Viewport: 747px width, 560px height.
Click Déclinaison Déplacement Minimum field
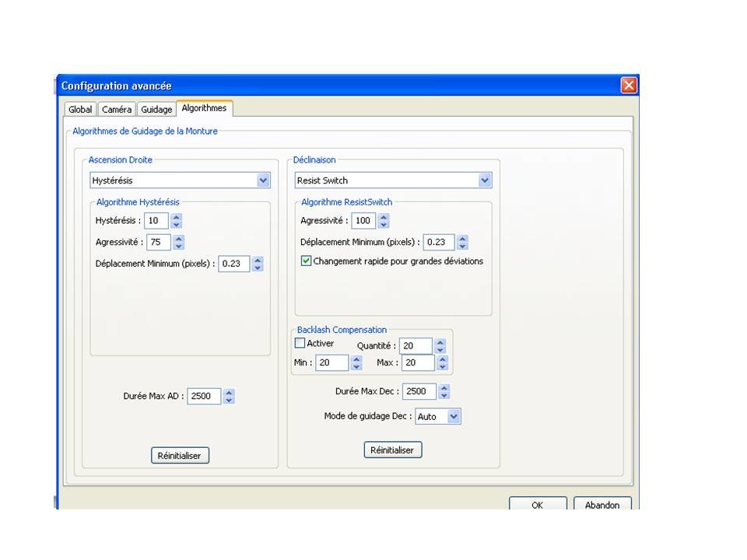coord(439,242)
